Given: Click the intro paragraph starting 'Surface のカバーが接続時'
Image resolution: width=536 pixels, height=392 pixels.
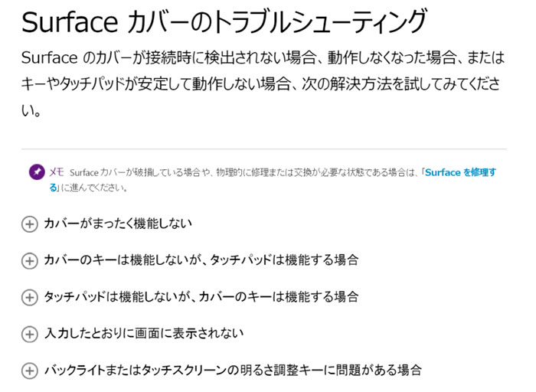Looking at the screenshot, I should (x=263, y=84).
